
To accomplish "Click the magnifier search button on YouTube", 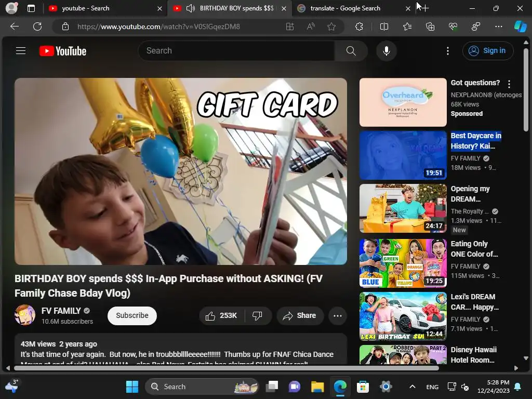I will pos(351,51).
